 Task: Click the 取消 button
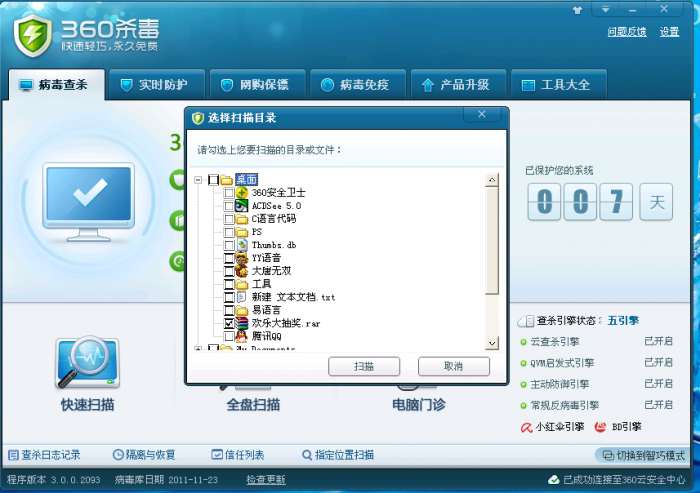pos(454,367)
